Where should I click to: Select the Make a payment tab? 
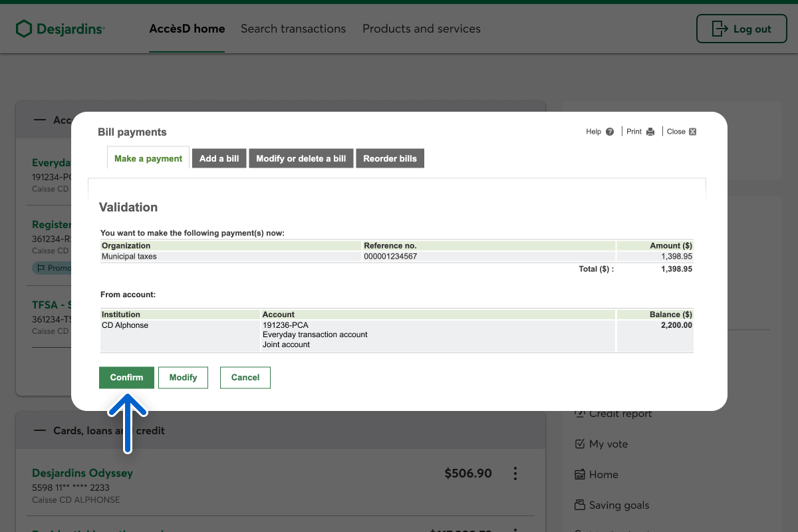click(148, 158)
